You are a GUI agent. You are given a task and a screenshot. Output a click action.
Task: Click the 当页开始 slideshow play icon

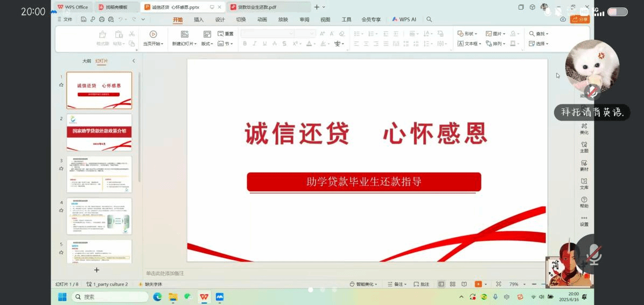(153, 34)
